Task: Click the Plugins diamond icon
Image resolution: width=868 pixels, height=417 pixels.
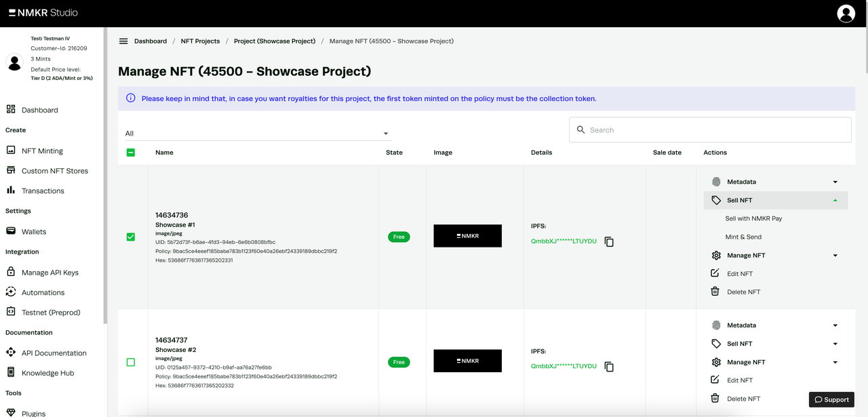Action: [11, 412]
